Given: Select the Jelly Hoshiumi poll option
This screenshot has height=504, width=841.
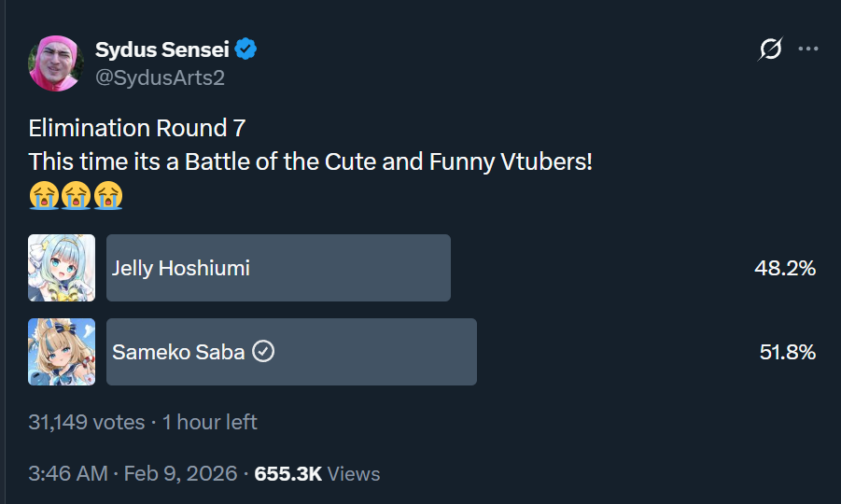Looking at the screenshot, I should [x=278, y=268].
